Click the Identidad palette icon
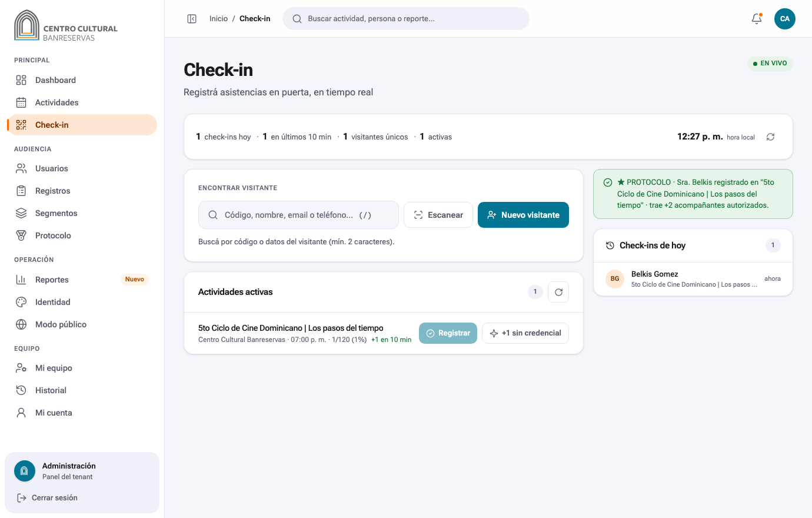 [x=21, y=302]
